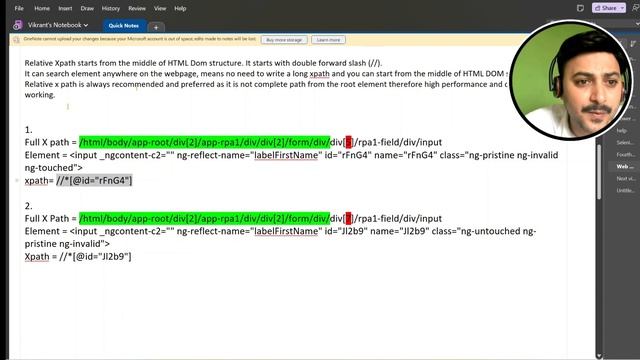Click the 'ng-touched">' text line
The height and width of the screenshot is (360, 640).
(53, 168)
